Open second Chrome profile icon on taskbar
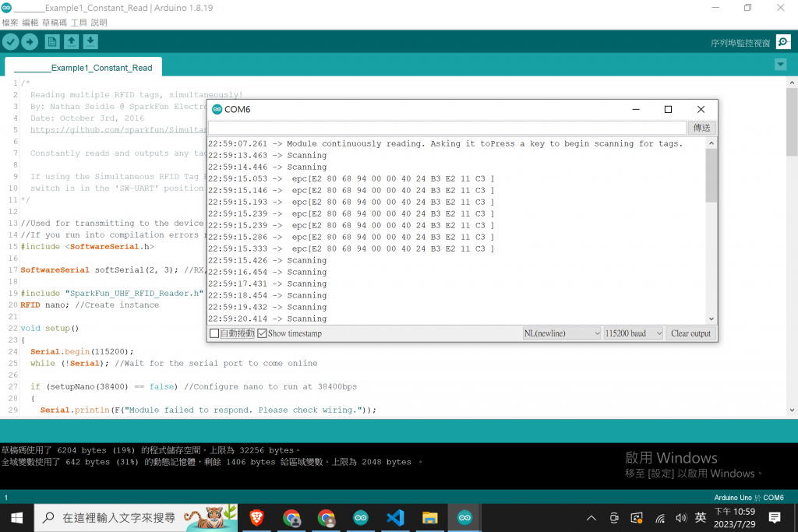 [327, 518]
